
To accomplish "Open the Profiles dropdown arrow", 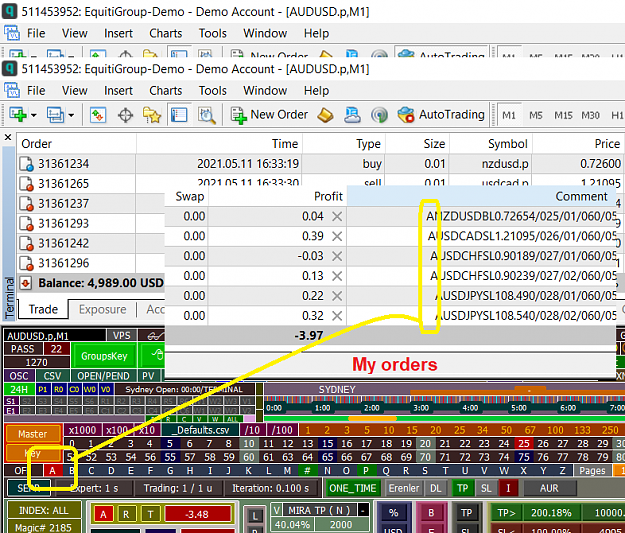I will pos(71,116).
